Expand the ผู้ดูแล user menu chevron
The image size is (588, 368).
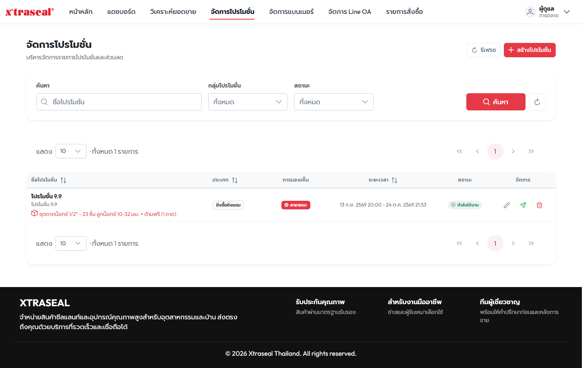click(567, 12)
